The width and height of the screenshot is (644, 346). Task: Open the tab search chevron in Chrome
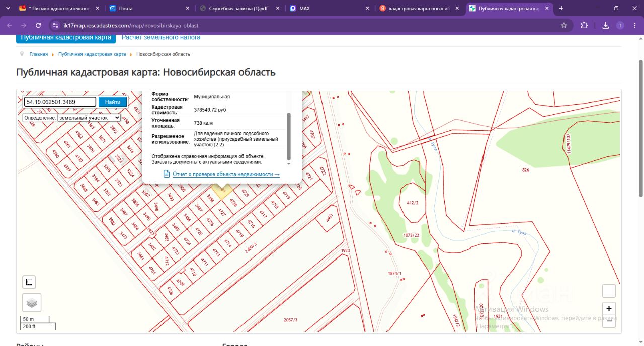coord(7,8)
